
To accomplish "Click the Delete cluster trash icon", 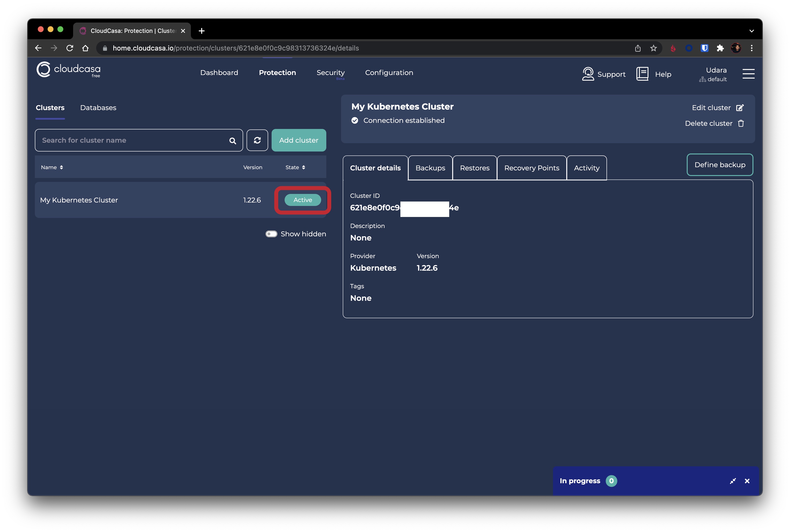I will coord(741,124).
